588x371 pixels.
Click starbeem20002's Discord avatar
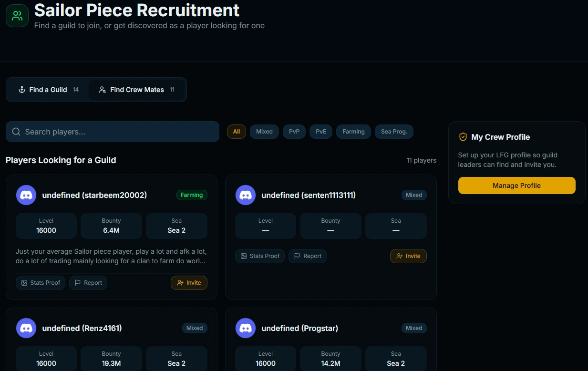coord(26,195)
